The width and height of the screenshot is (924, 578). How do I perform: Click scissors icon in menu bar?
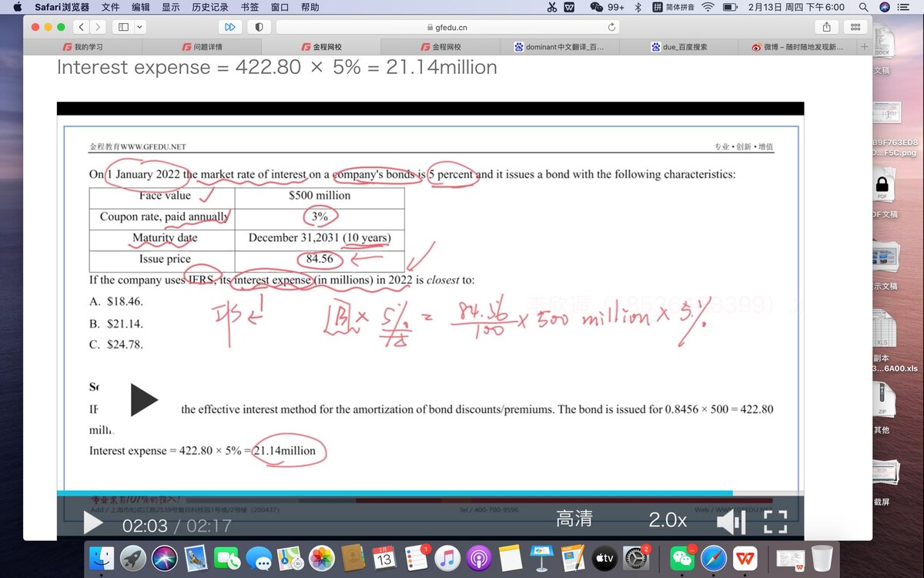pyautogui.click(x=551, y=7)
